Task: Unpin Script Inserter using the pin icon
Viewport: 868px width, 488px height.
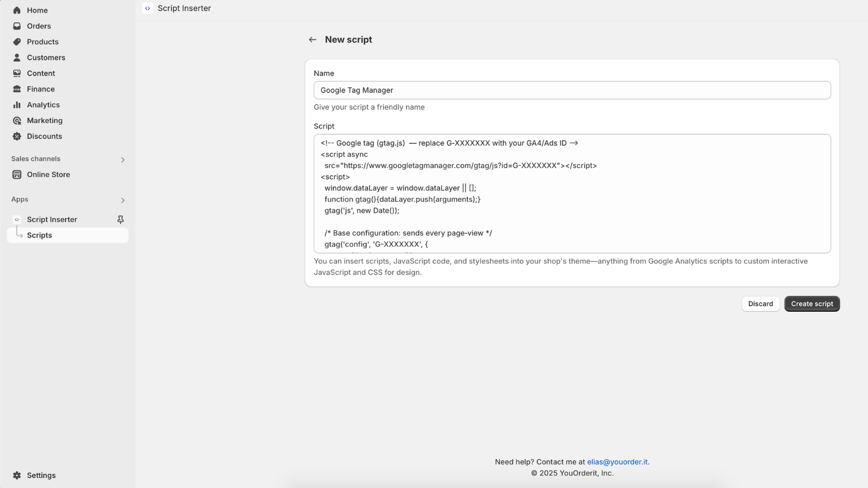Action: click(120, 220)
